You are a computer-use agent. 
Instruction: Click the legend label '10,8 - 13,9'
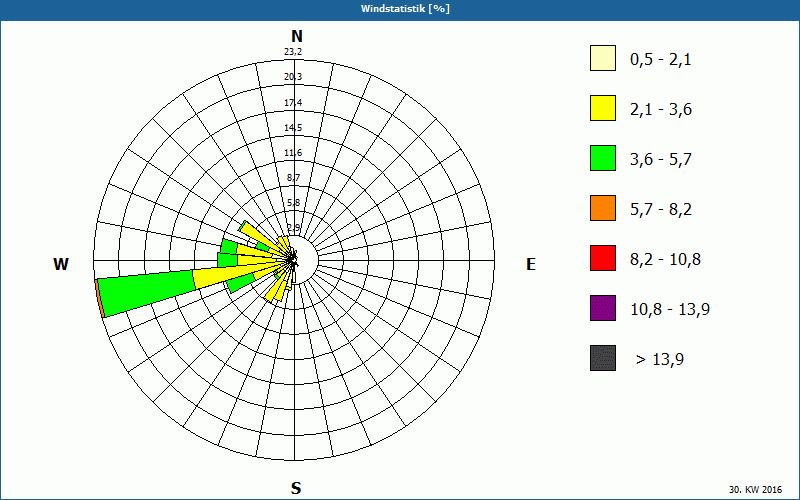[x=670, y=310]
